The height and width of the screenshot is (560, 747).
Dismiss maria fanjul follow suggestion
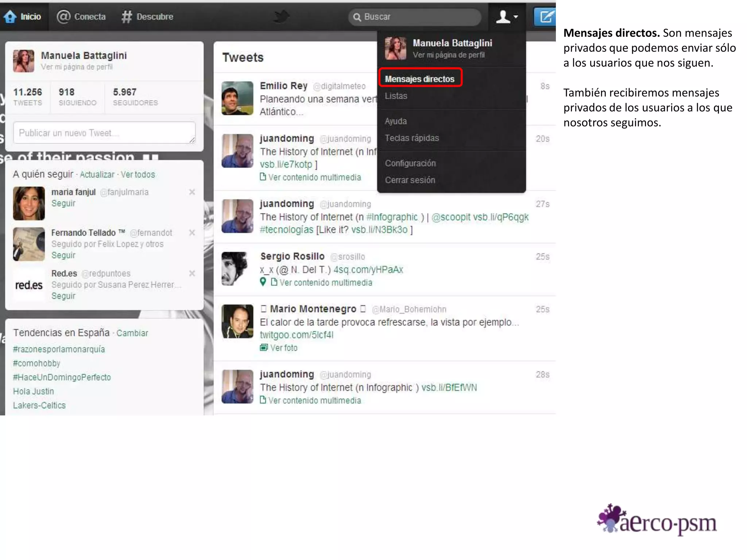pyautogui.click(x=192, y=192)
